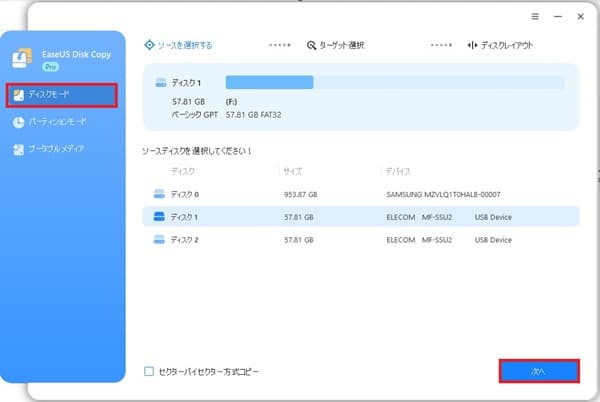
Task: Click the drive icon in Disk 1 summary panel
Action: [x=161, y=82]
